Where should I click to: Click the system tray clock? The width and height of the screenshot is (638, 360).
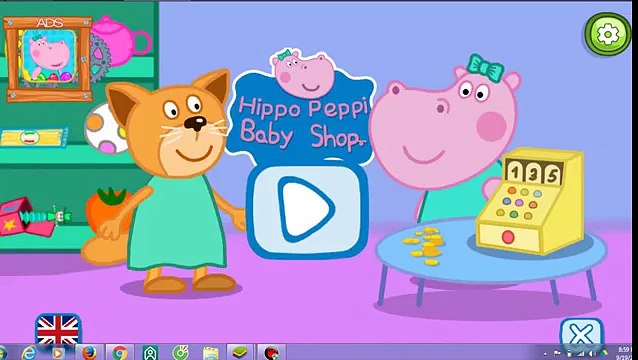click(x=625, y=353)
